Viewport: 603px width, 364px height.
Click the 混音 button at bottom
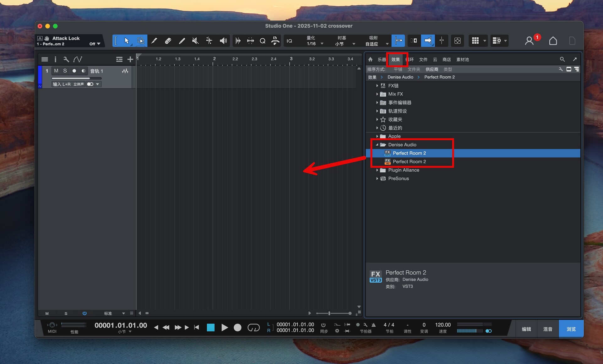(548, 329)
